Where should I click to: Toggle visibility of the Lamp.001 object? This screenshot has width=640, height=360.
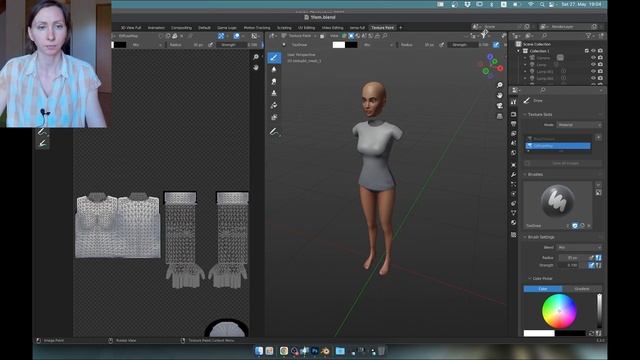(x=593, y=71)
